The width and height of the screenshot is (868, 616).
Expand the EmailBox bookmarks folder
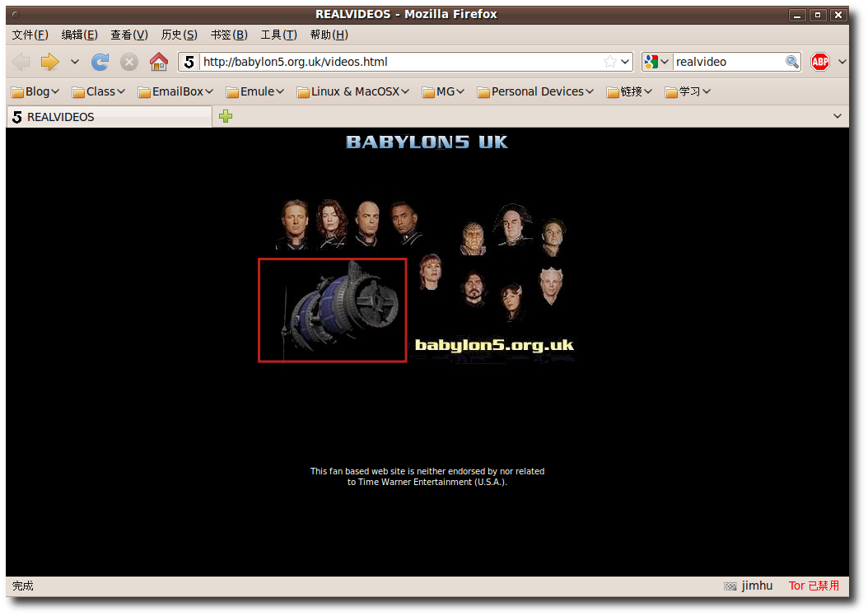(176, 91)
